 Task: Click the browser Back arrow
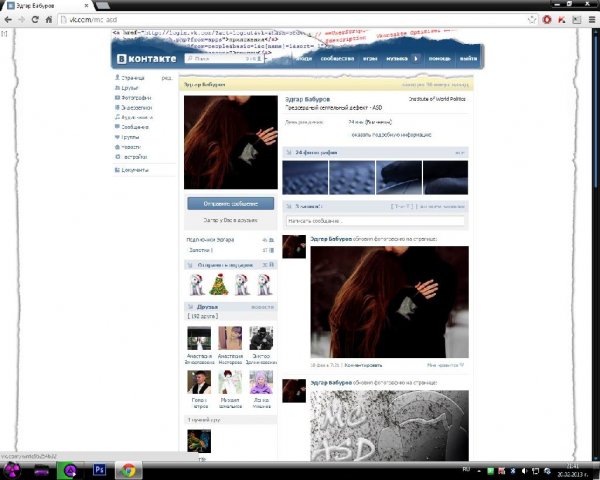click(x=8, y=20)
